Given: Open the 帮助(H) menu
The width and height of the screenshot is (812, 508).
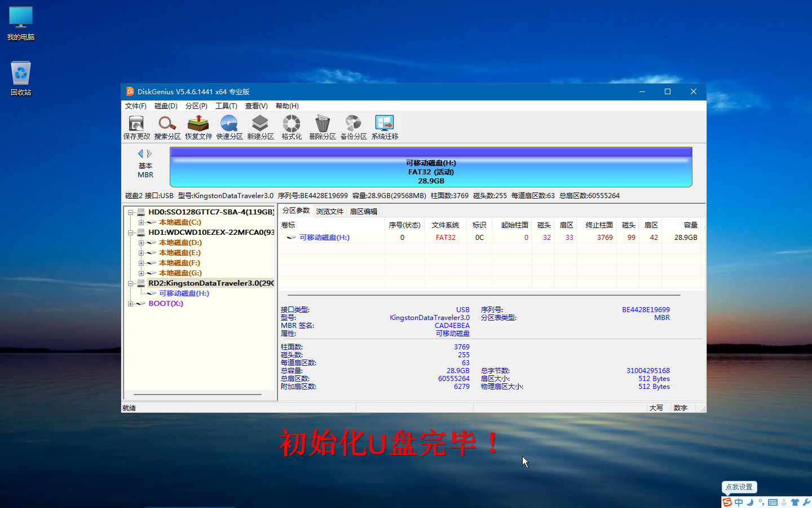Looking at the screenshot, I should [287, 106].
